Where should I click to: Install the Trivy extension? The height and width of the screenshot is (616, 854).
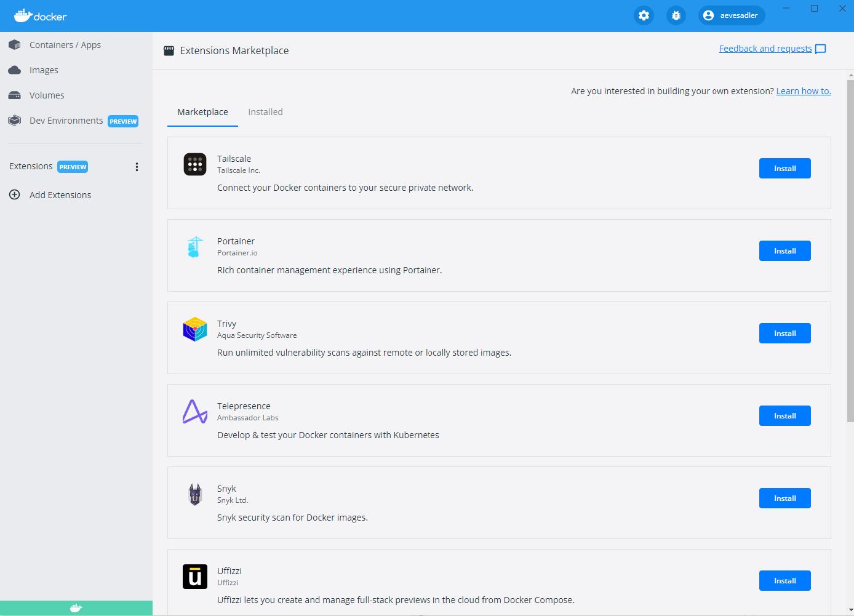(784, 334)
